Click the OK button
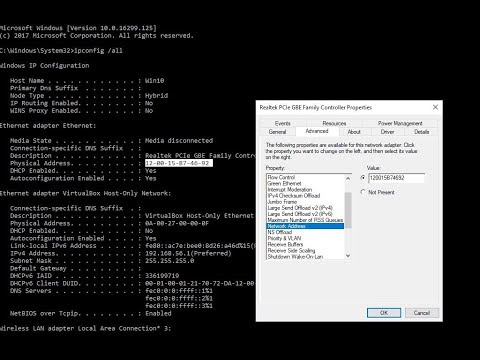Viewport: 480px width, 360px height. tap(384, 313)
